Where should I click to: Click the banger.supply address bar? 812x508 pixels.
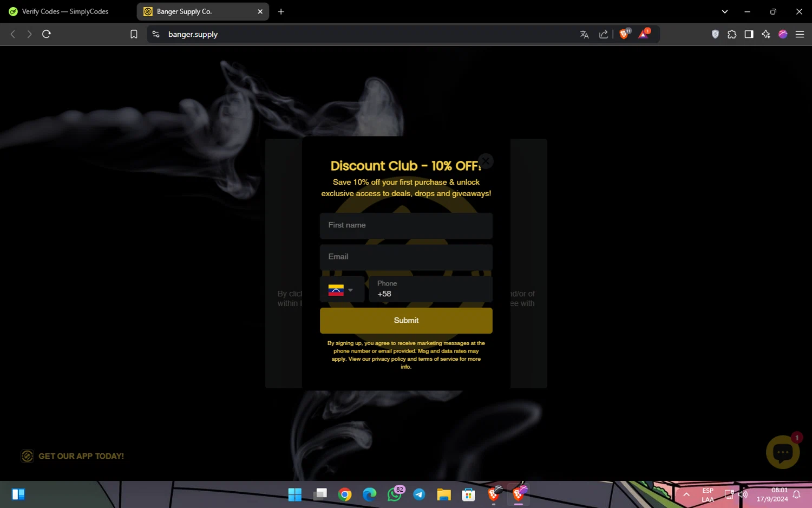193,34
